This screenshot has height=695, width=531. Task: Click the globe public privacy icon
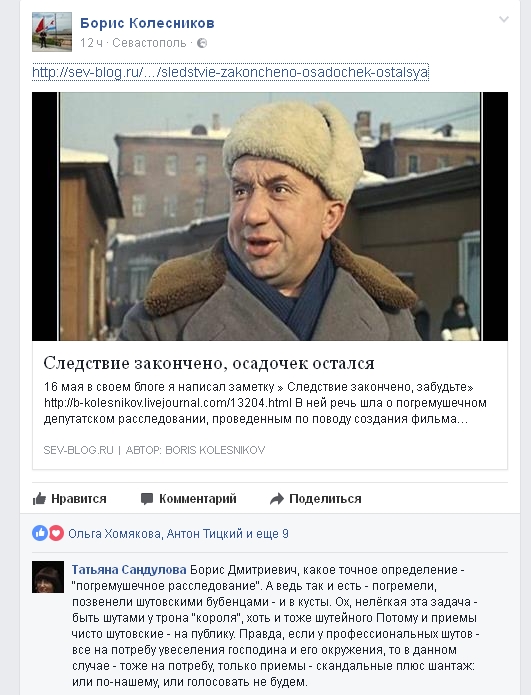pos(202,43)
